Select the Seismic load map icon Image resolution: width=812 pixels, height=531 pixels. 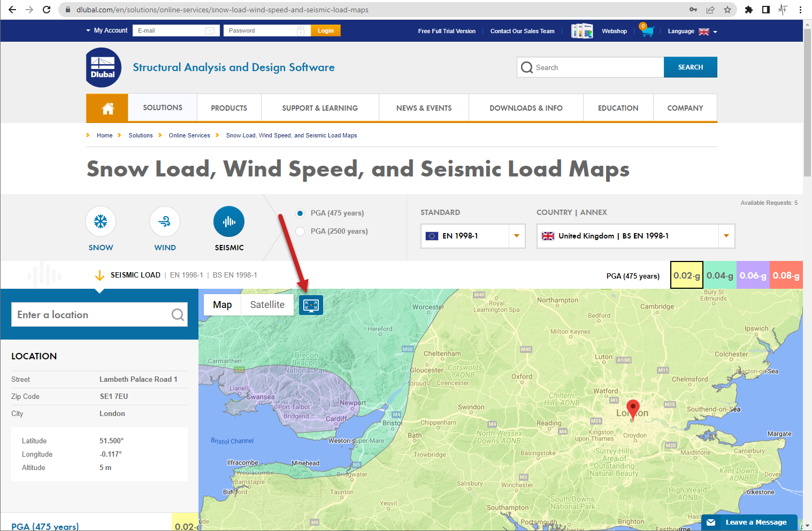click(229, 221)
